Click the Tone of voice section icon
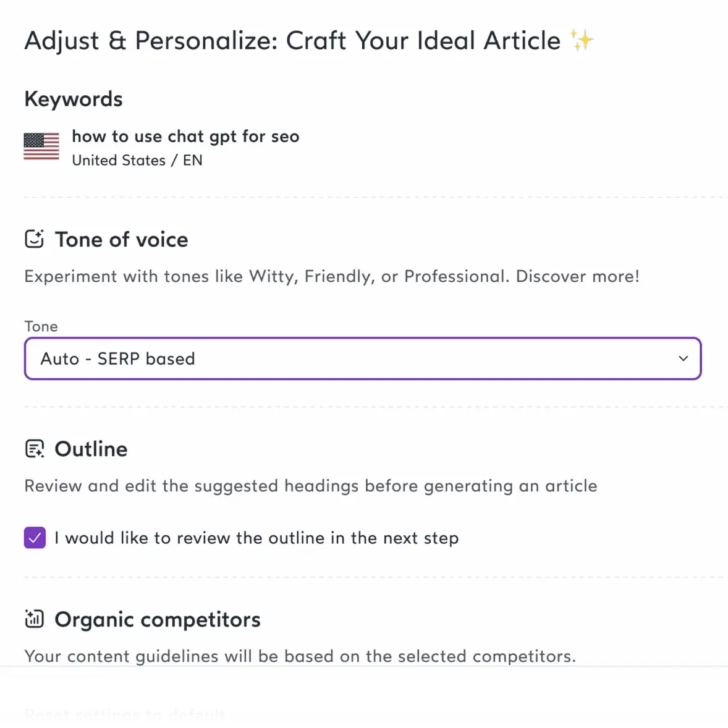This screenshot has width=728, height=728. click(34, 239)
